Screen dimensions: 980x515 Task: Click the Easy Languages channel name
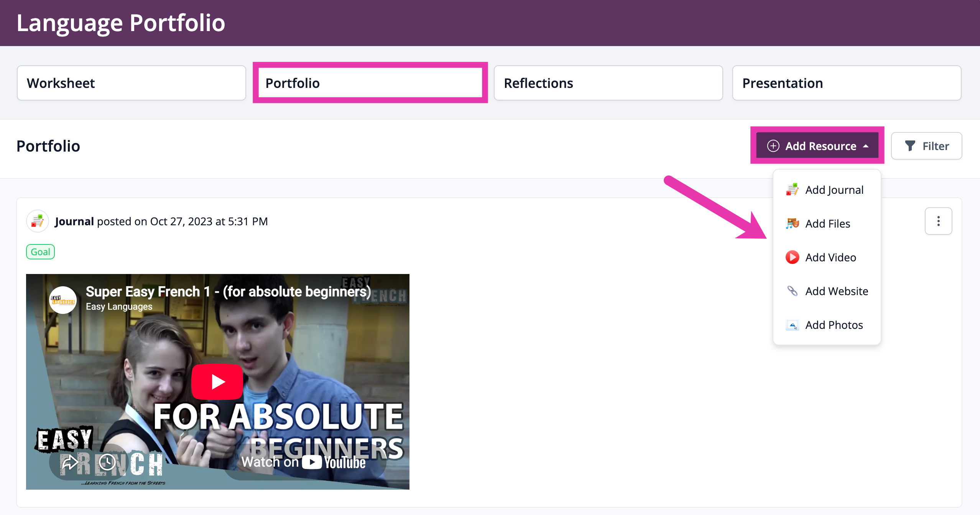[119, 307]
